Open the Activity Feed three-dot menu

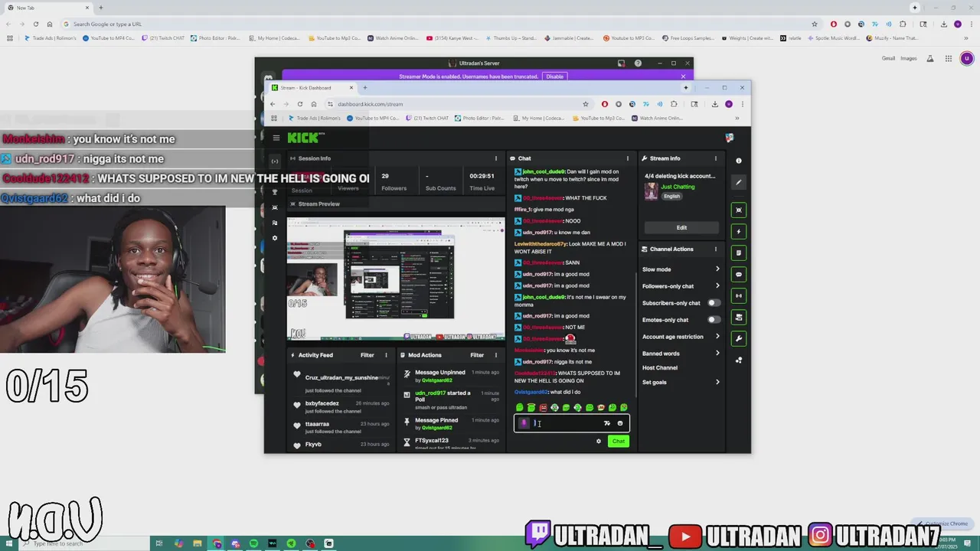[386, 355]
